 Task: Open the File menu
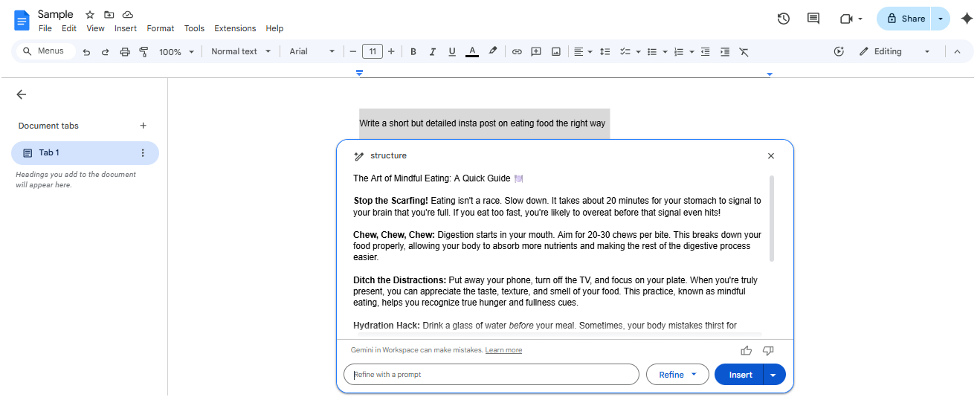(x=45, y=28)
